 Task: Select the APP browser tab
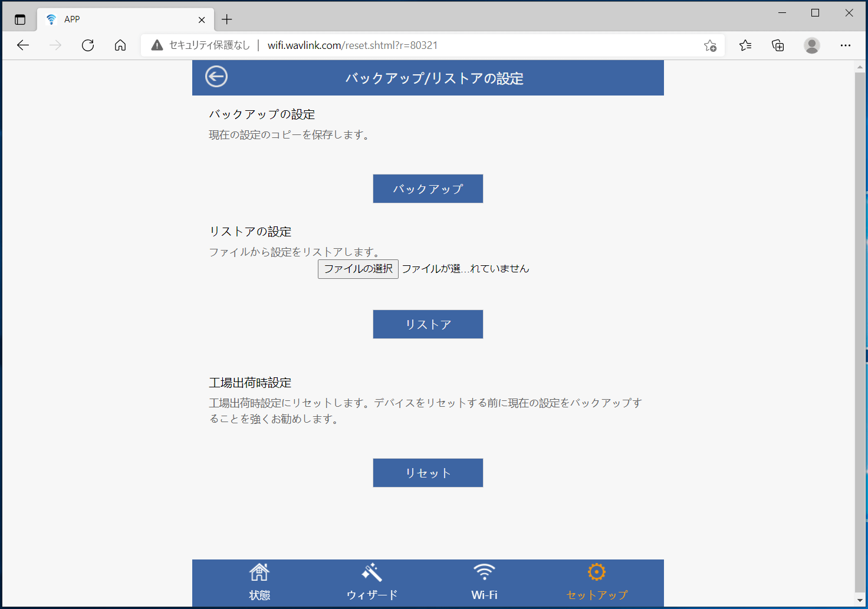point(125,19)
